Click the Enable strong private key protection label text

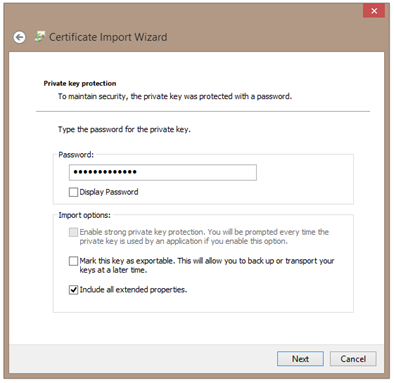pos(204,236)
